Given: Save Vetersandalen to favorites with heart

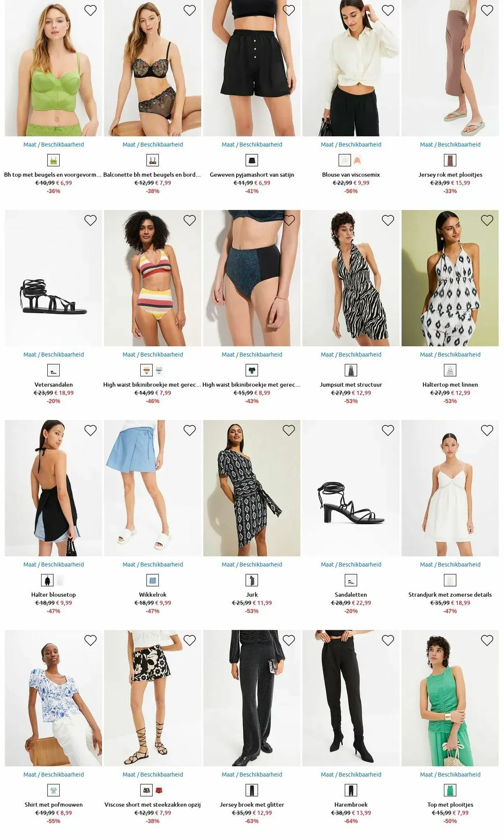Looking at the screenshot, I should (x=90, y=220).
